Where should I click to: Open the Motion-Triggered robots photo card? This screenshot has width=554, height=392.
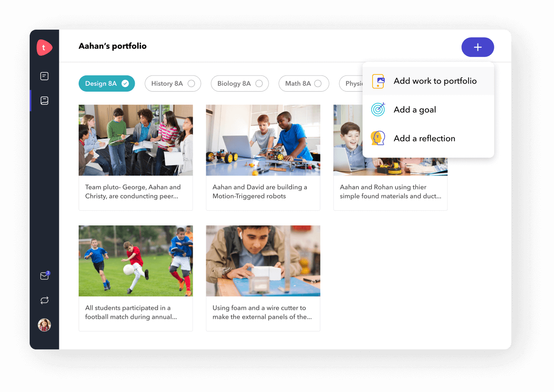pos(263,158)
